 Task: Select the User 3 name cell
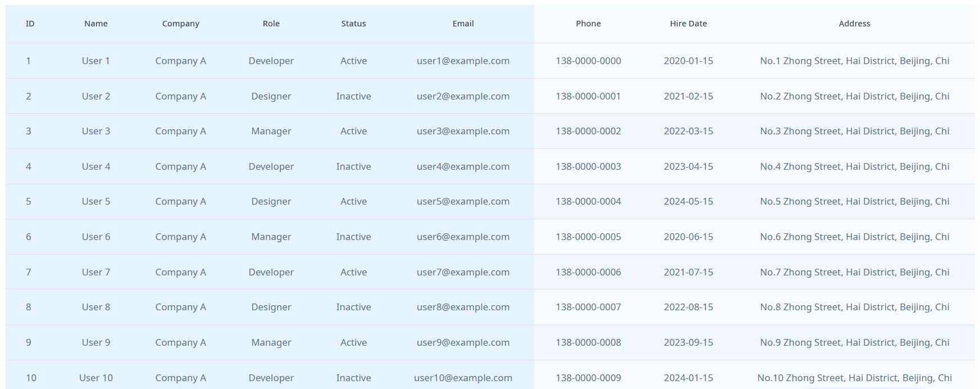point(96,131)
